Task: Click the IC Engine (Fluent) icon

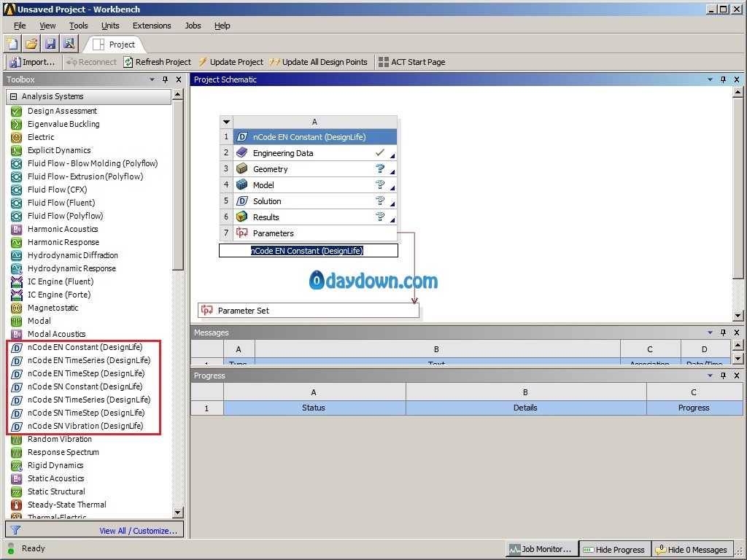Action: [x=16, y=282]
